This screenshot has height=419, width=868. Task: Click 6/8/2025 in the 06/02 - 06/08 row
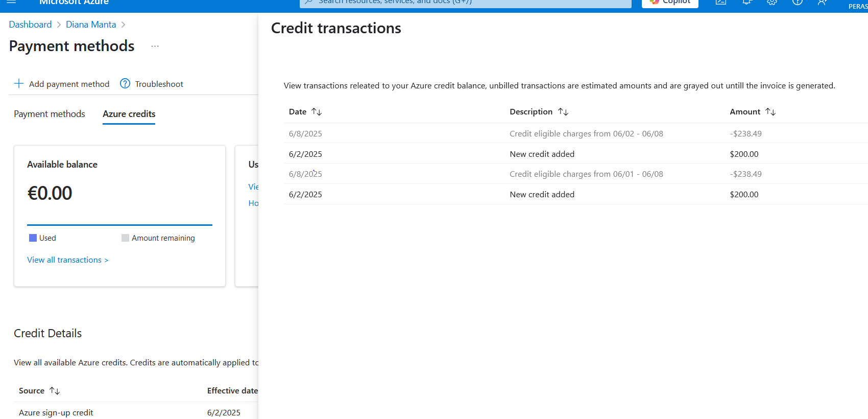[x=305, y=134]
